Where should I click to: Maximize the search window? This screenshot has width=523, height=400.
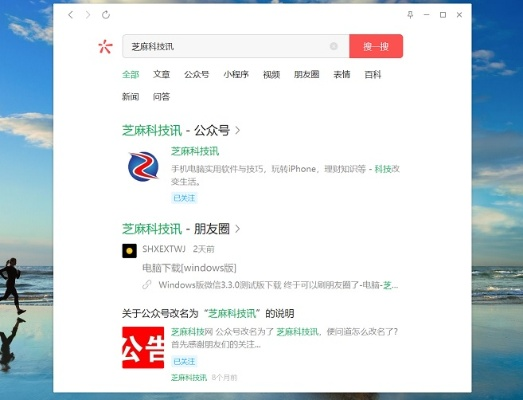tap(443, 15)
